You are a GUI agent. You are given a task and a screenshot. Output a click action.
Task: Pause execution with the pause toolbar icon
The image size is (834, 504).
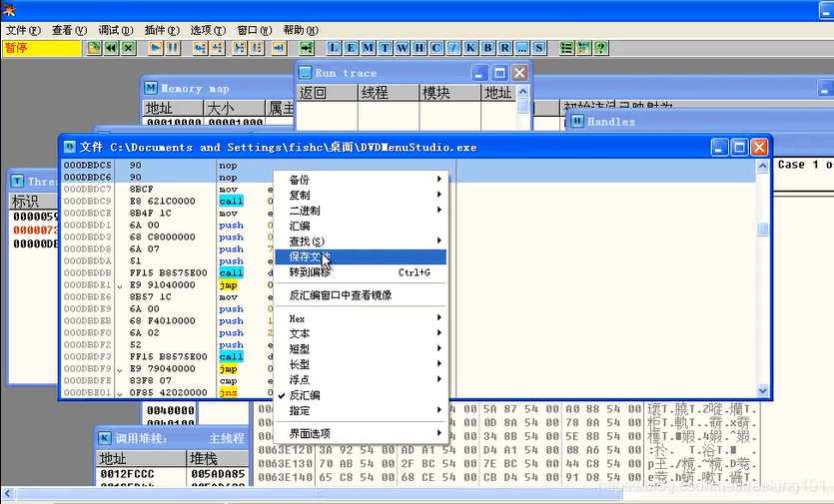click(x=172, y=48)
